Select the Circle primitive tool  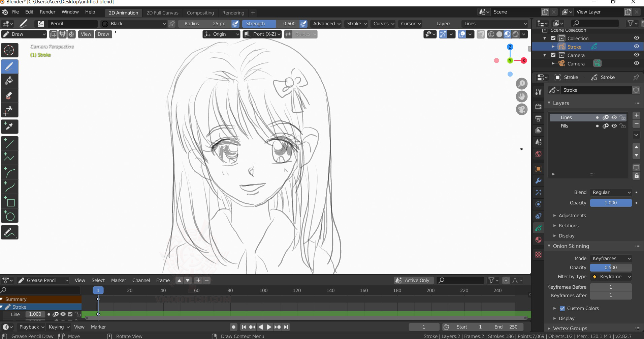tap(9, 216)
